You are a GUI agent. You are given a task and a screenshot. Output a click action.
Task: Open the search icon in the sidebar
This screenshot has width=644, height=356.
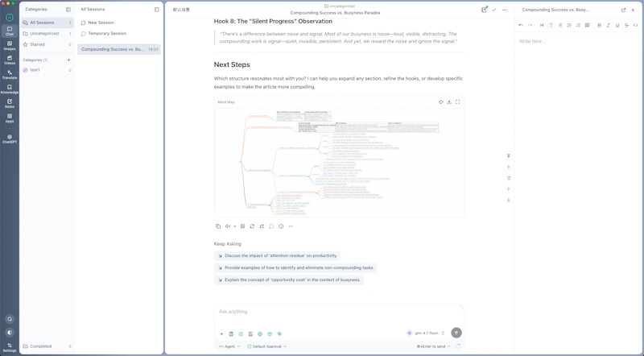pos(10,319)
